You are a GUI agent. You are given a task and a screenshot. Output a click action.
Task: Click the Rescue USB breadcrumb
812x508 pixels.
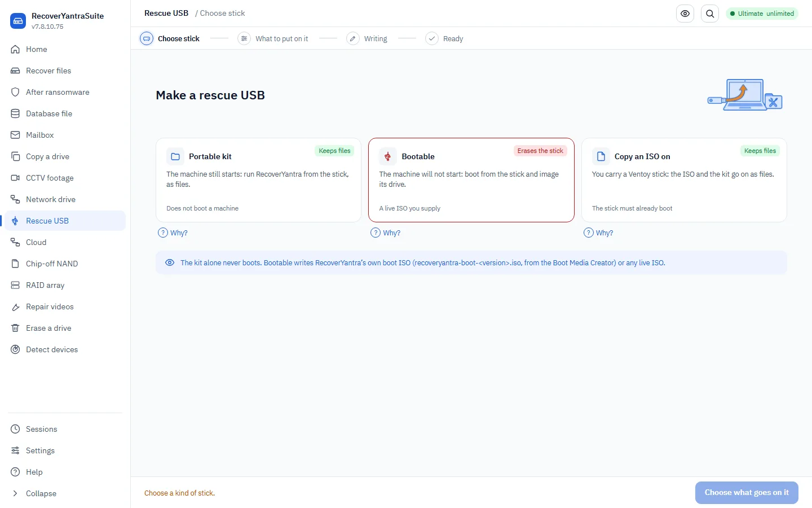pos(166,13)
